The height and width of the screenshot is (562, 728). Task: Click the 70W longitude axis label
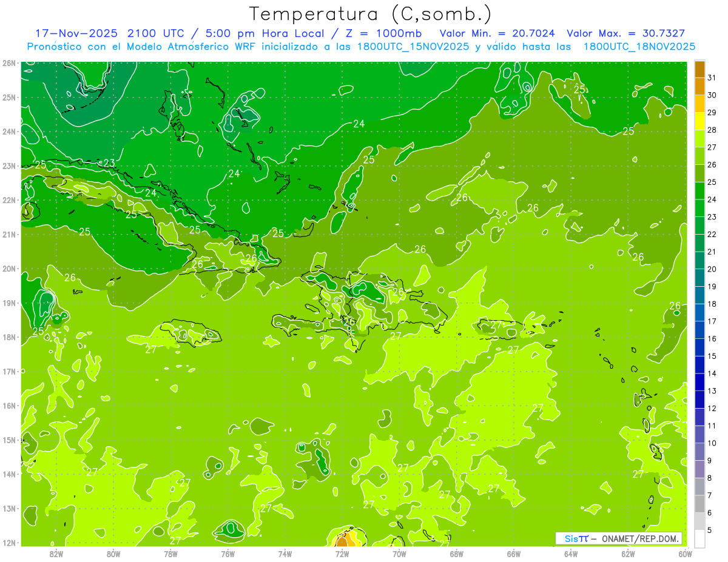click(x=399, y=553)
